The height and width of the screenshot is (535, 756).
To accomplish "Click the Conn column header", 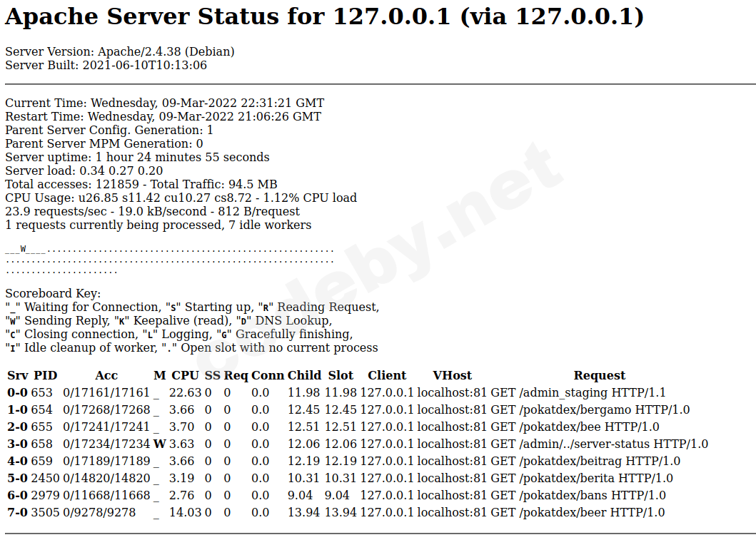I will (x=268, y=375).
